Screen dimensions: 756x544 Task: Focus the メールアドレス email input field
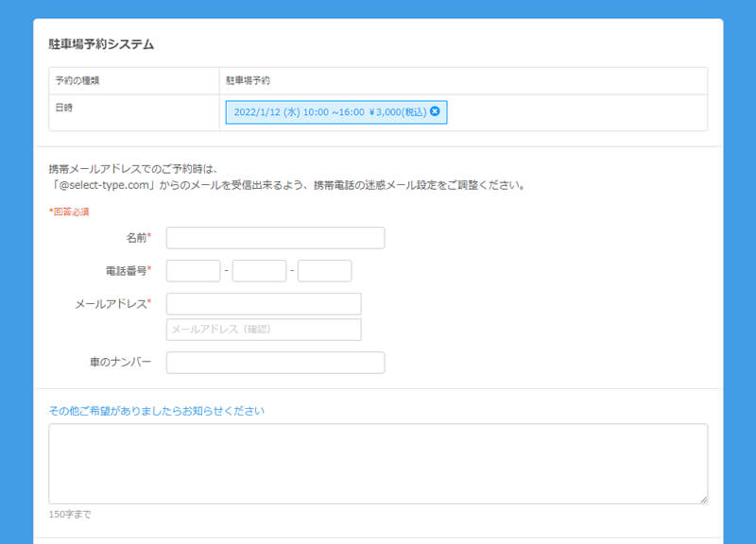point(264,303)
